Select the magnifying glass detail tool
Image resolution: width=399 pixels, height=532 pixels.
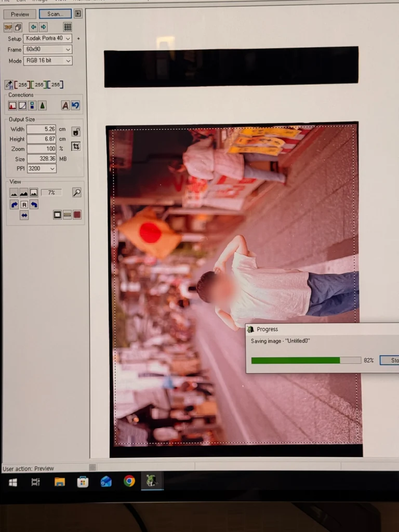[77, 193]
